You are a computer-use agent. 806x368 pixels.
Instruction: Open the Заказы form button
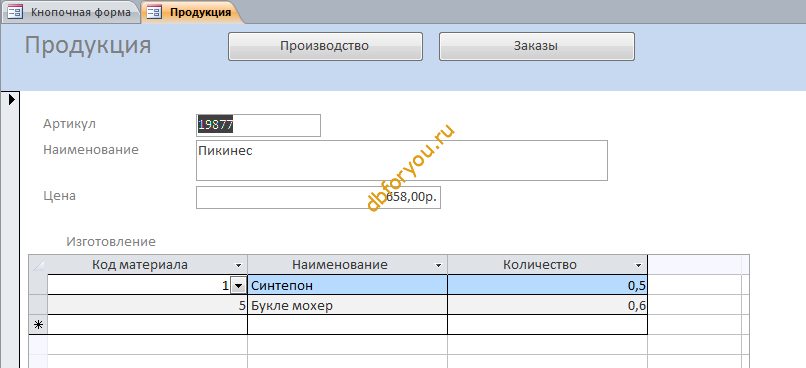tap(536, 46)
